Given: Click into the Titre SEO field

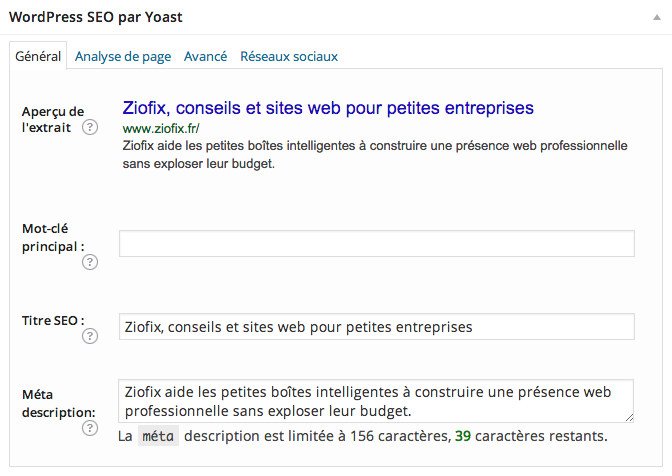Looking at the screenshot, I should [x=377, y=326].
